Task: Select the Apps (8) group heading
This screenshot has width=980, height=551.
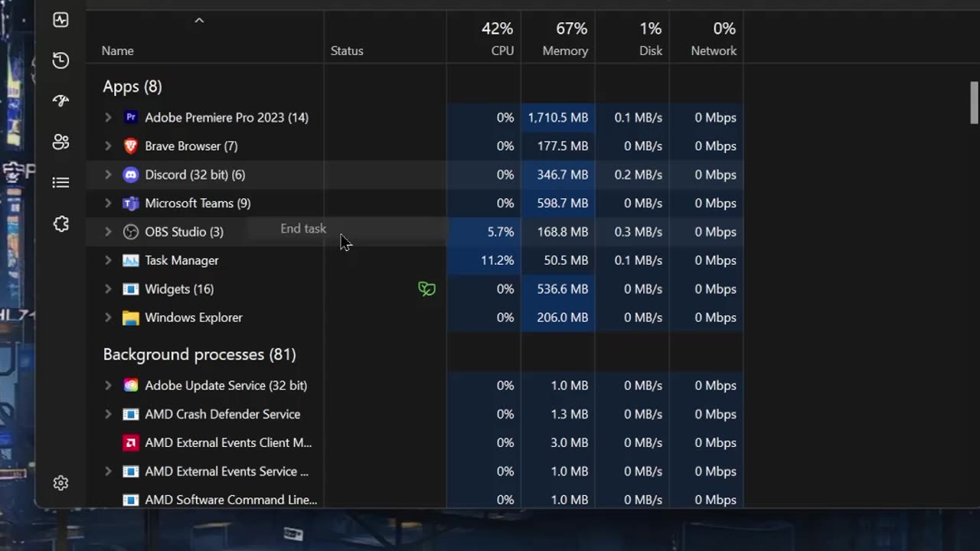Action: click(132, 86)
